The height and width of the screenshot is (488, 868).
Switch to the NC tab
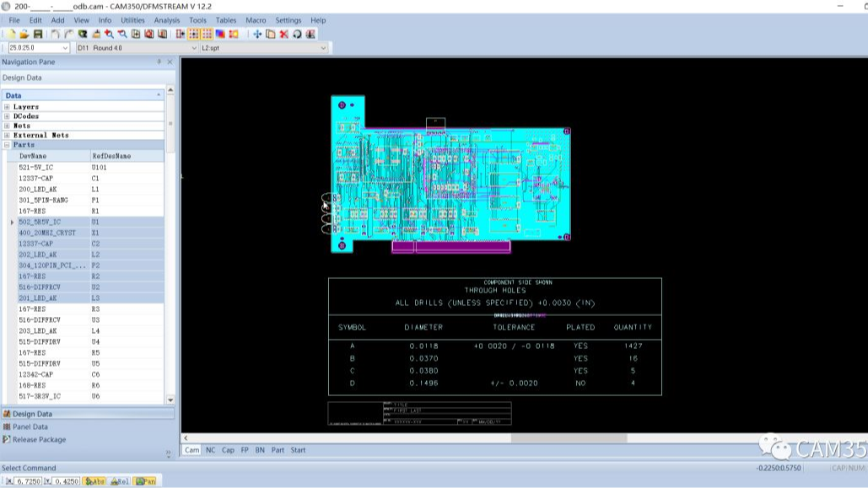point(210,450)
